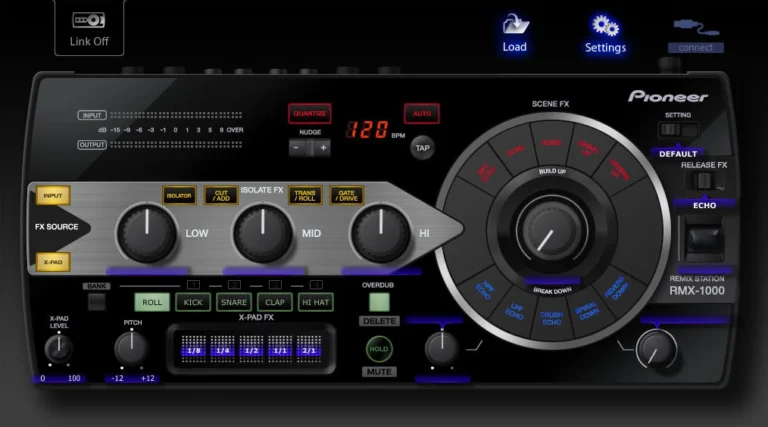
Task: Click the SETTING switch above DEFAULT
Action: click(x=678, y=130)
